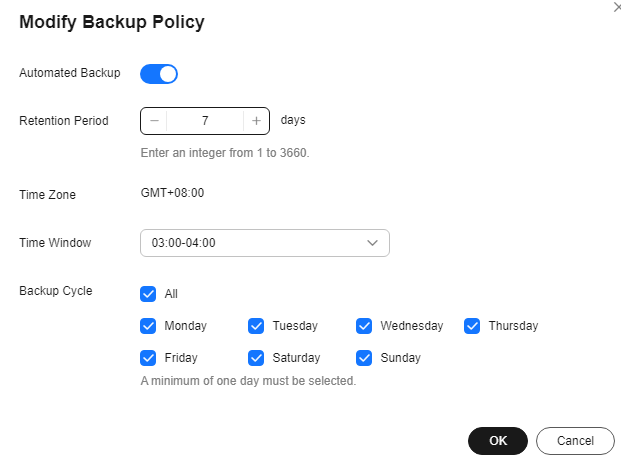Click the Sunday label text
The height and width of the screenshot is (468, 621).
pyautogui.click(x=400, y=358)
